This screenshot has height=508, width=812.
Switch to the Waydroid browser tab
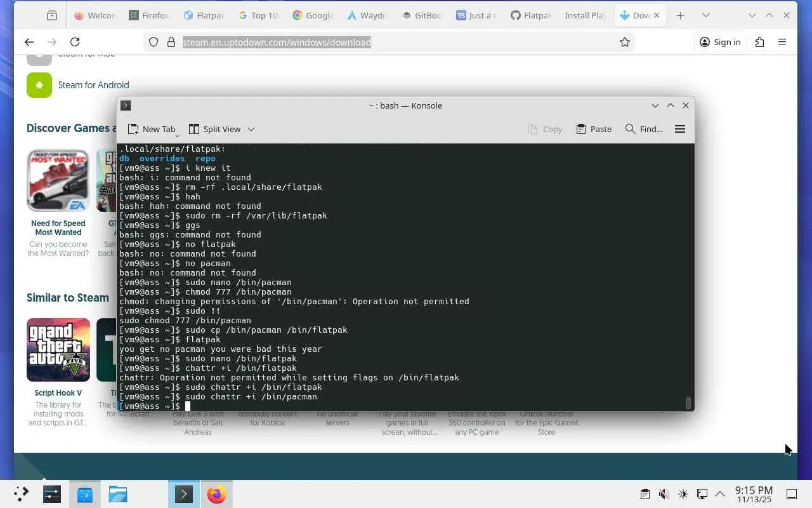[x=367, y=15]
